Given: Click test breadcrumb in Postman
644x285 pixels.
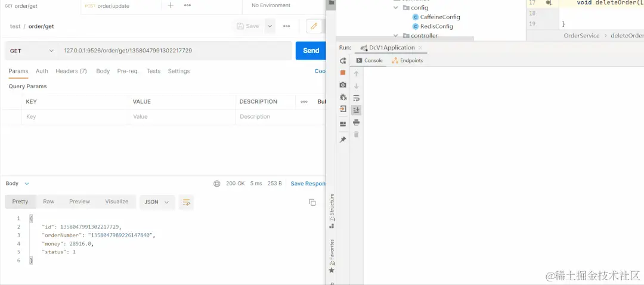Looking at the screenshot, I should (x=15, y=26).
